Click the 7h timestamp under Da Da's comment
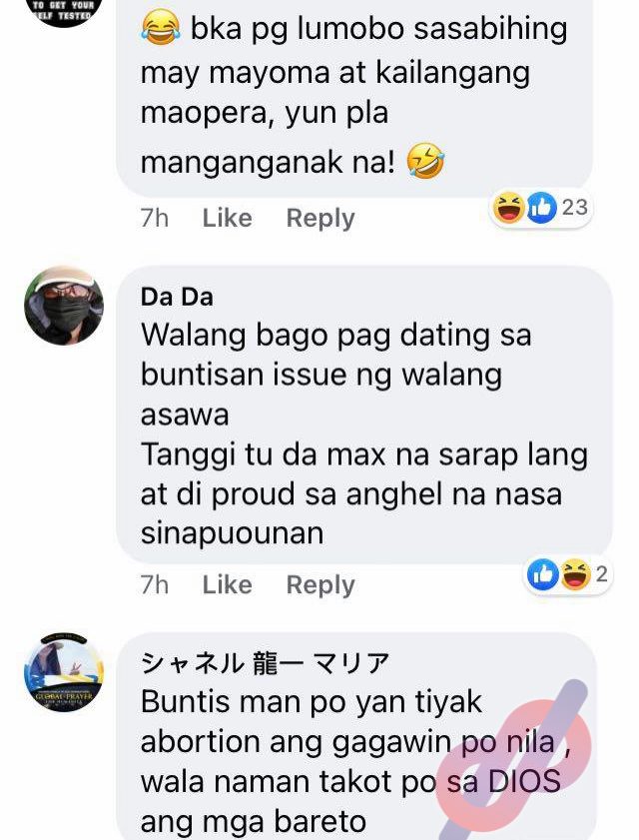This screenshot has width=639, height=840. pos(155,584)
